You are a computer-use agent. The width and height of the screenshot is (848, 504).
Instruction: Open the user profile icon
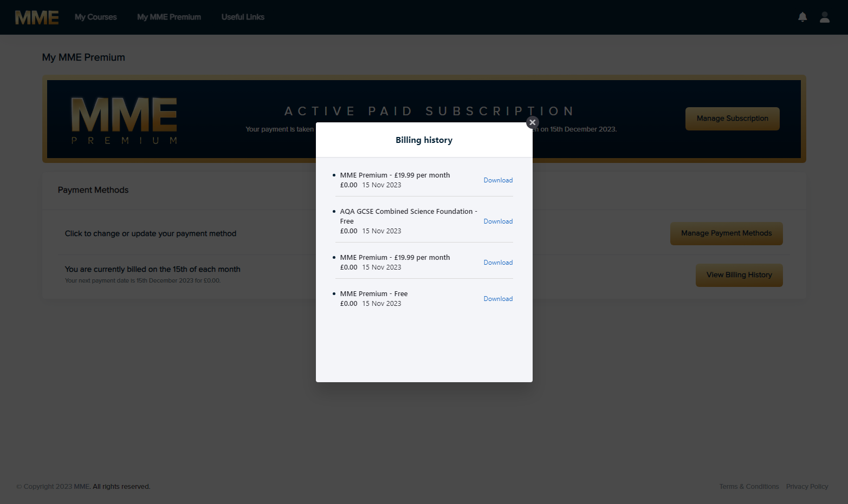(x=825, y=17)
